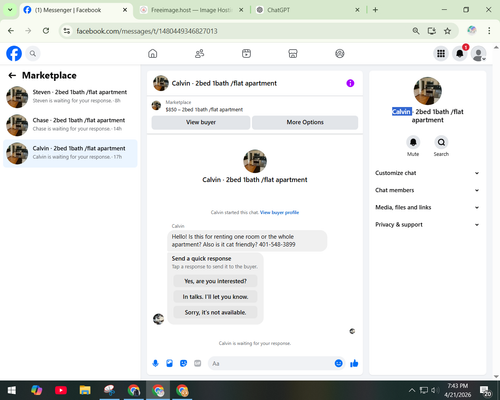The width and height of the screenshot is (500, 400).
Task: Send a thumbs up like
Action: 354,363
